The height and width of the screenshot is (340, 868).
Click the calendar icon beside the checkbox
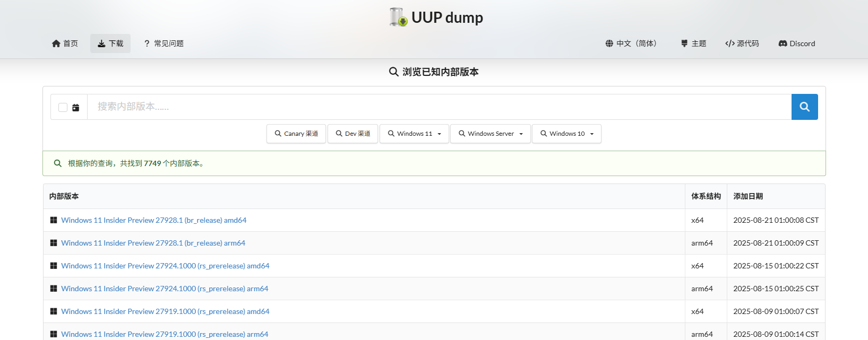(76, 108)
